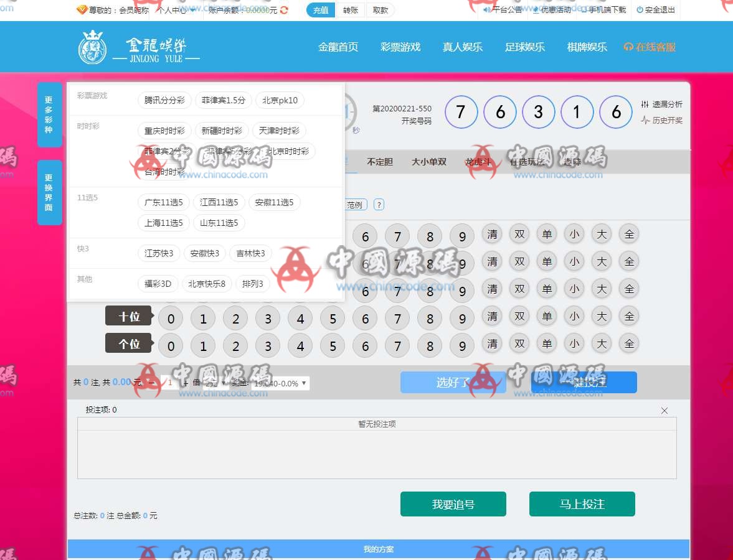Click drawn number ball 7
The height and width of the screenshot is (560, 733).
461,111
